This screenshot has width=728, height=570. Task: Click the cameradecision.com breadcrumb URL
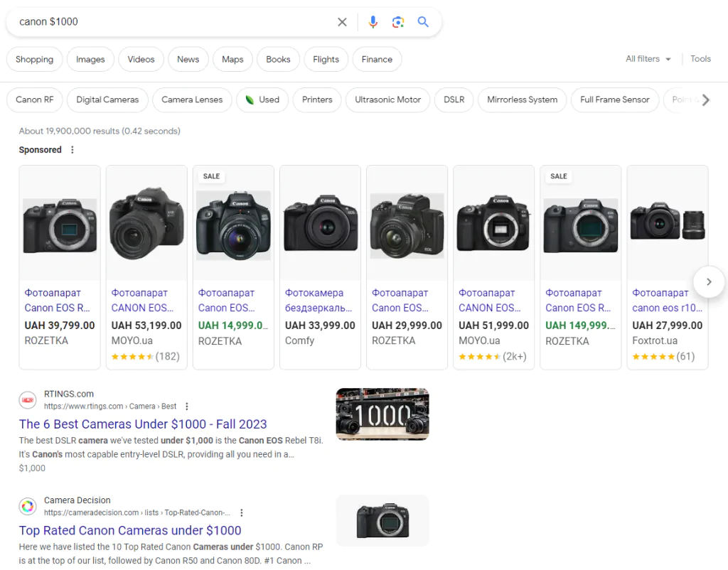[137, 513]
